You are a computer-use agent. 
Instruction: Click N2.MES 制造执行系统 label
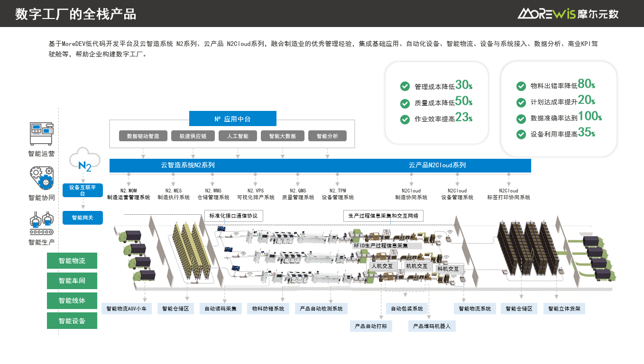[x=174, y=194]
